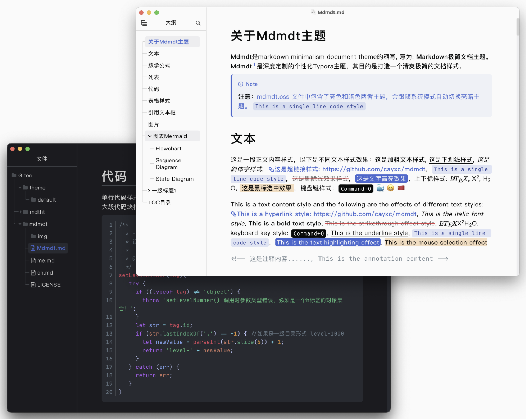Click the outline panel icon in Typora sidebar
The height and width of the screenshot is (420, 526).
tap(143, 22)
